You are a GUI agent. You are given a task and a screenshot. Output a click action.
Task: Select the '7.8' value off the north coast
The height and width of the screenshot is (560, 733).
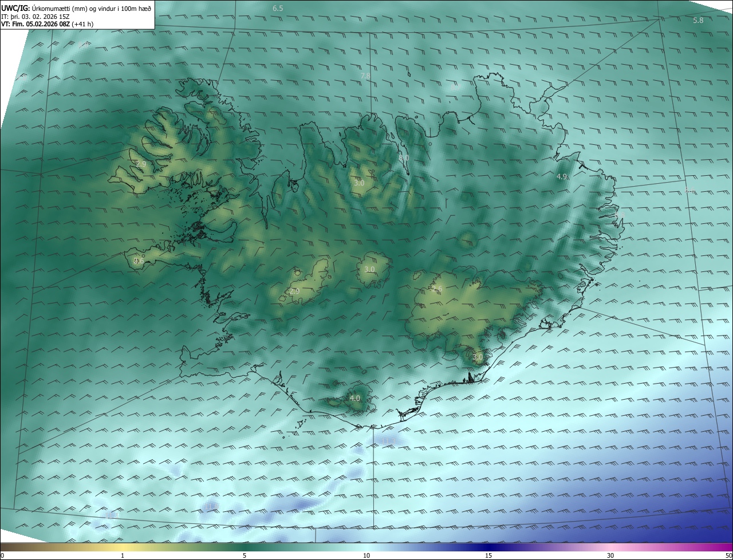pos(365,76)
